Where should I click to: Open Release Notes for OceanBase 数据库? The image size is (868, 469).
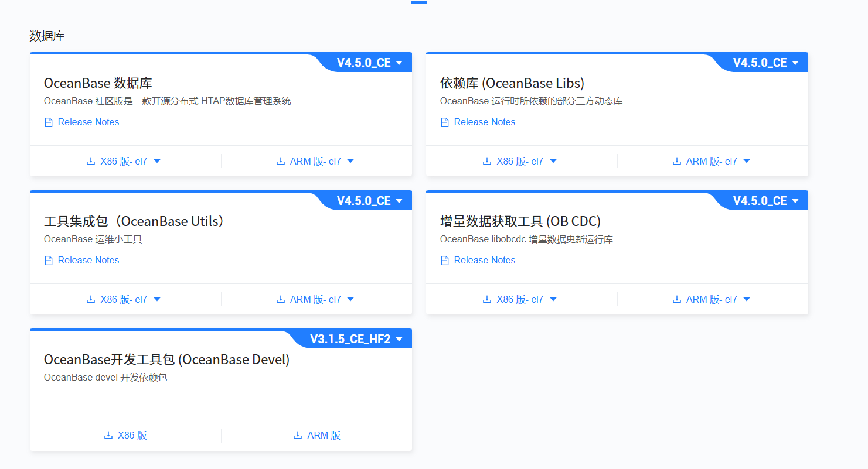88,121
